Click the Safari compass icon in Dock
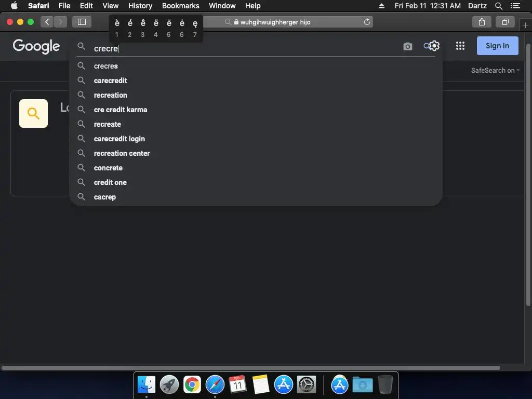Viewport: 532px width, 399px height. pyautogui.click(x=215, y=385)
